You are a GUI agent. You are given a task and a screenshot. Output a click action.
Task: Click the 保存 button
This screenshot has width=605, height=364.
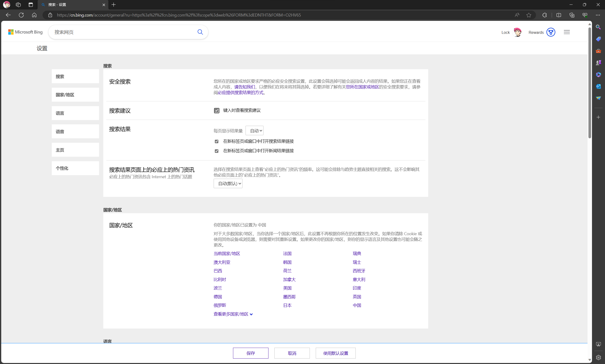tap(250, 353)
